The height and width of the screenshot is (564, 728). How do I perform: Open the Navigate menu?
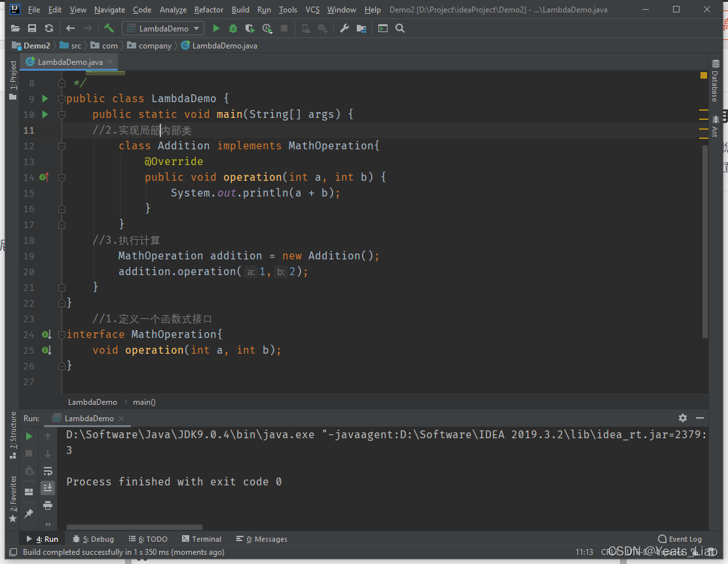pos(109,10)
